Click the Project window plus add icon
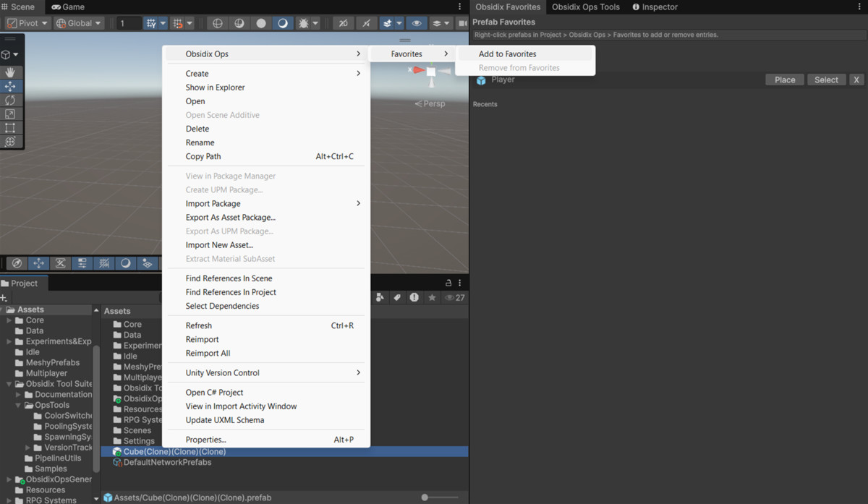This screenshot has width=868, height=504. pos(4,297)
